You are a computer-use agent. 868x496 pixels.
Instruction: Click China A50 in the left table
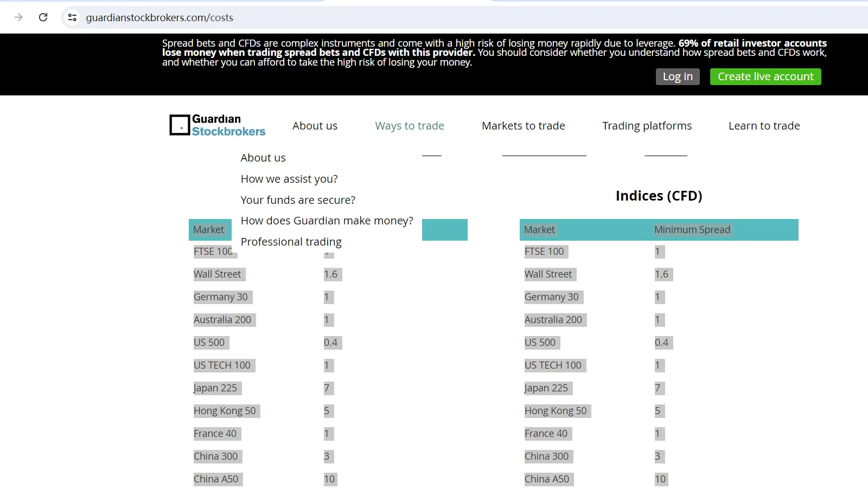point(216,479)
